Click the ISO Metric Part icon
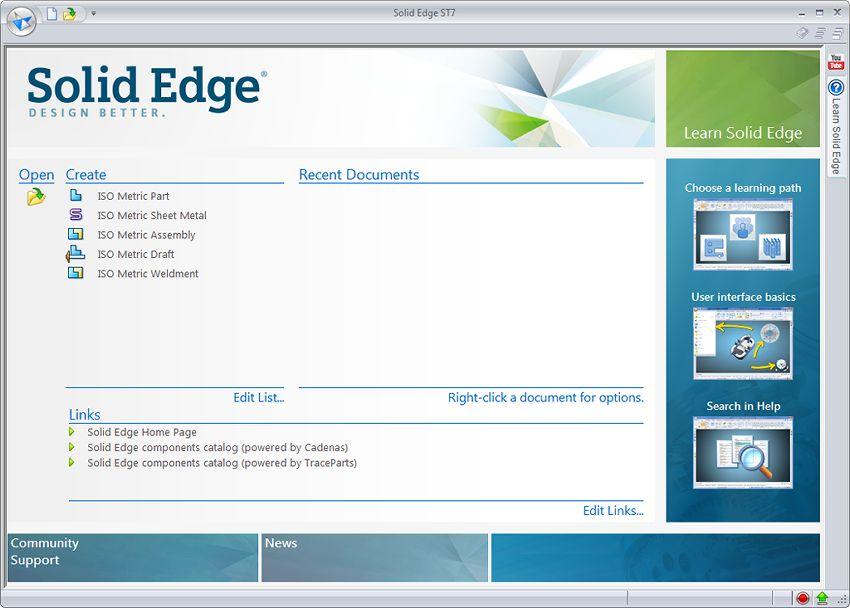Image resolution: width=850 pixels, height=608 pixels. [76, 195]
